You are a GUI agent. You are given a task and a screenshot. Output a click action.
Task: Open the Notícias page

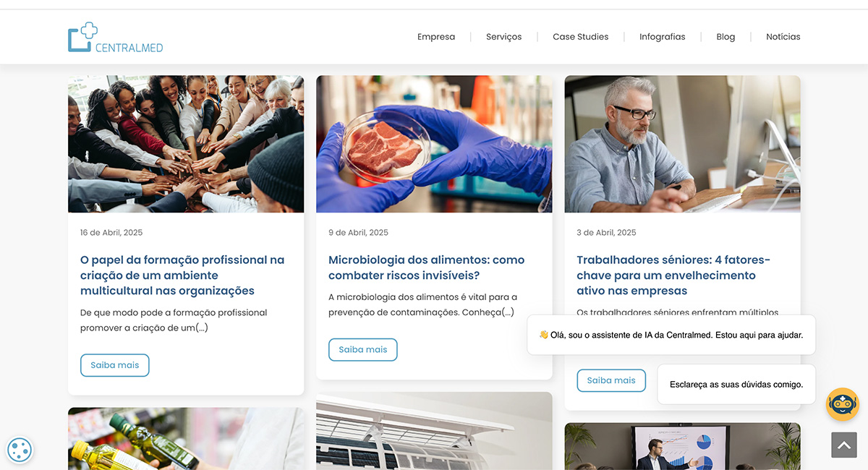(783, 37)
